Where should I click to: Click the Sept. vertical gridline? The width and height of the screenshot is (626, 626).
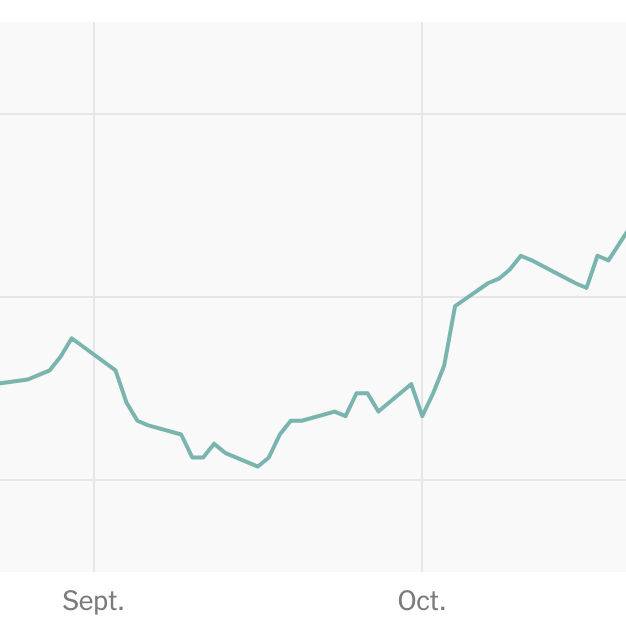94,297
